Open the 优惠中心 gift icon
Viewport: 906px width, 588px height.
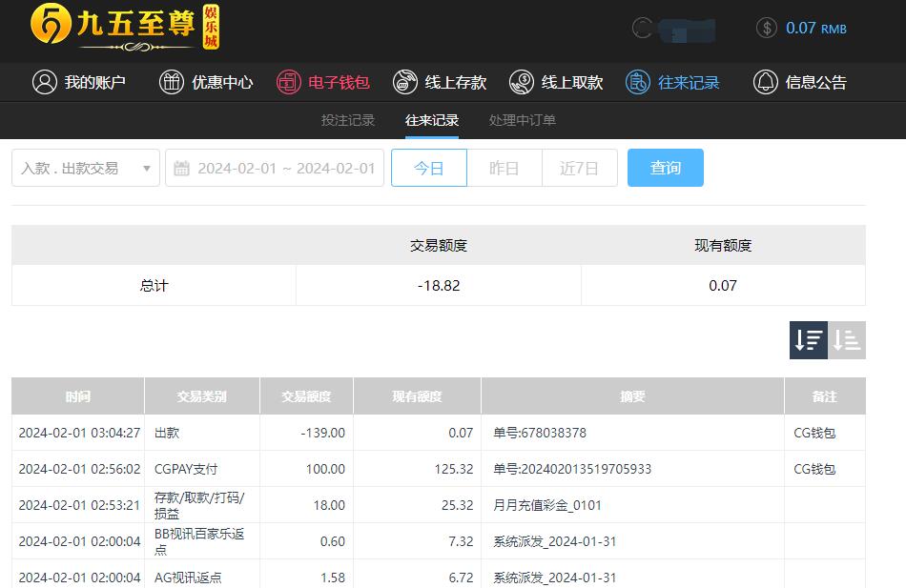tap(172, 82)
